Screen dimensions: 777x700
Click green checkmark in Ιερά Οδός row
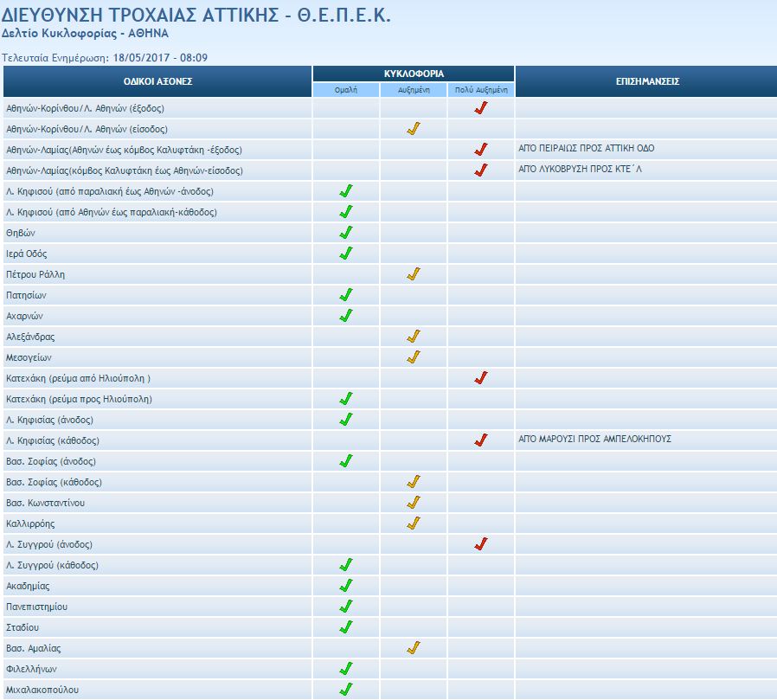pos(346,254)
